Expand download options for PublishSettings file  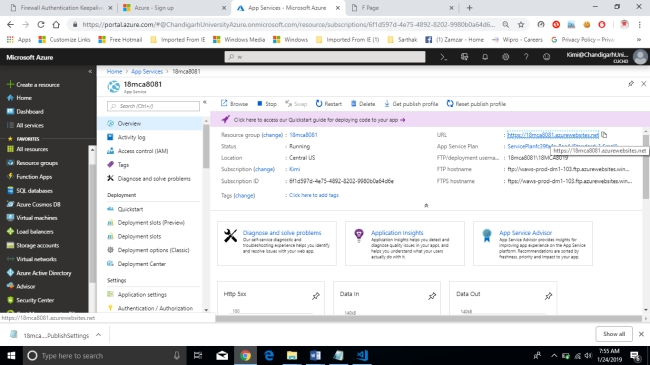point(98,335)
